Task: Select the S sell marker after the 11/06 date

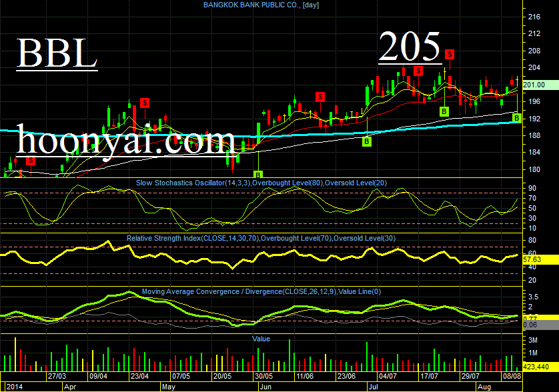Action: (320, 97)
